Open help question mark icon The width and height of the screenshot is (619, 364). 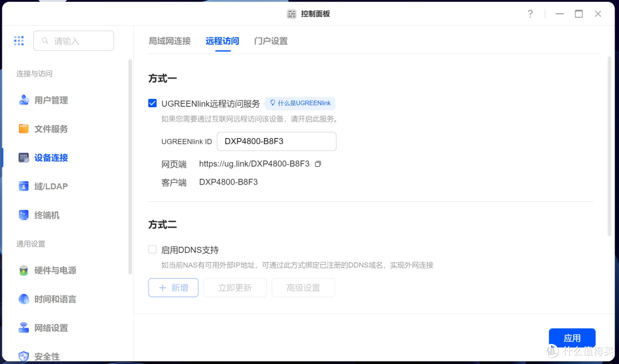(530, 14)
